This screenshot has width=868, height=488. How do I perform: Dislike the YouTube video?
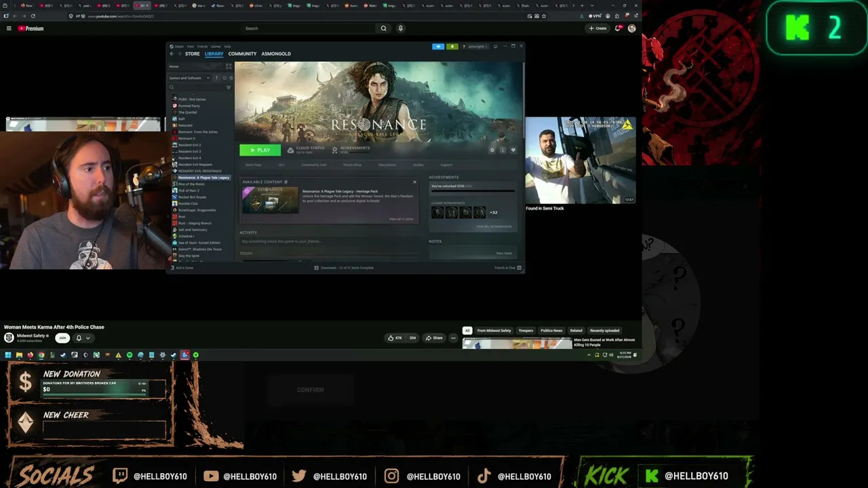411,338
